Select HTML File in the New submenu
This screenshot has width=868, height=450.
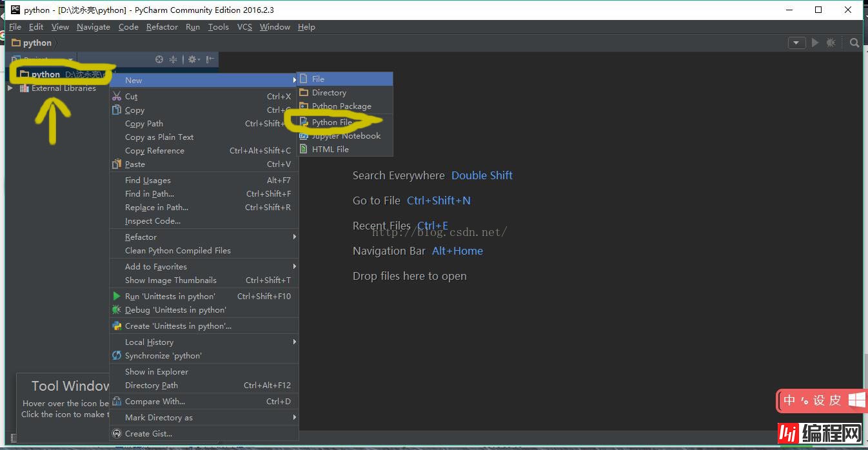(x=330, y=149)
